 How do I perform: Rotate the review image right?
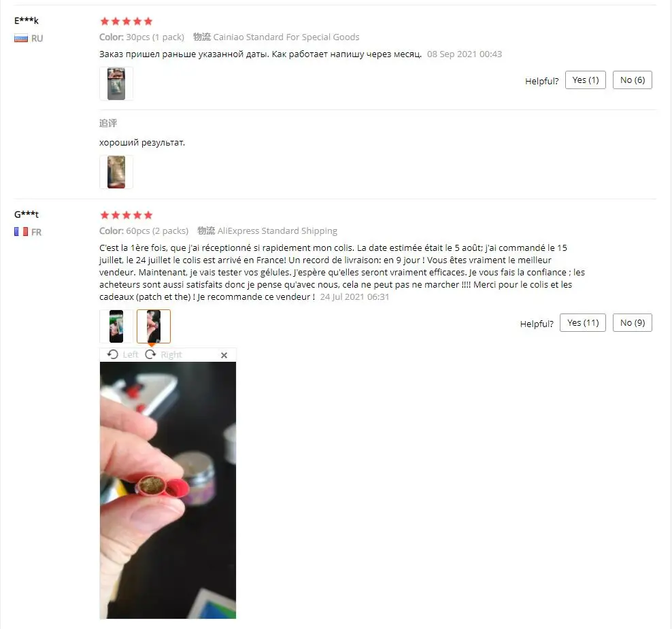pos(150,354)
